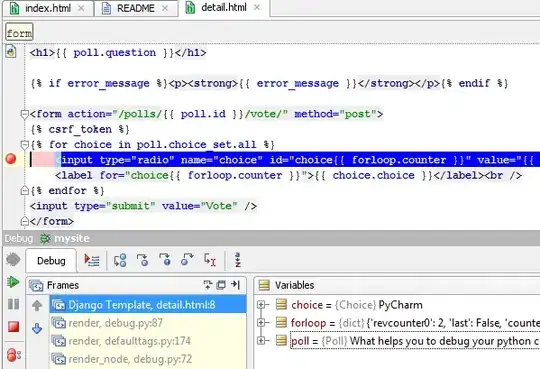540x369 pixels.
Task: Click the Pause Program button
Action: click(13, 304)
